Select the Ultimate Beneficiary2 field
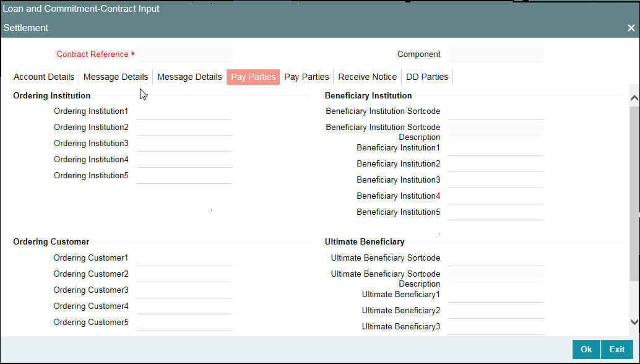The height and width of the screenshot is (364, 640). coord(496,311)
